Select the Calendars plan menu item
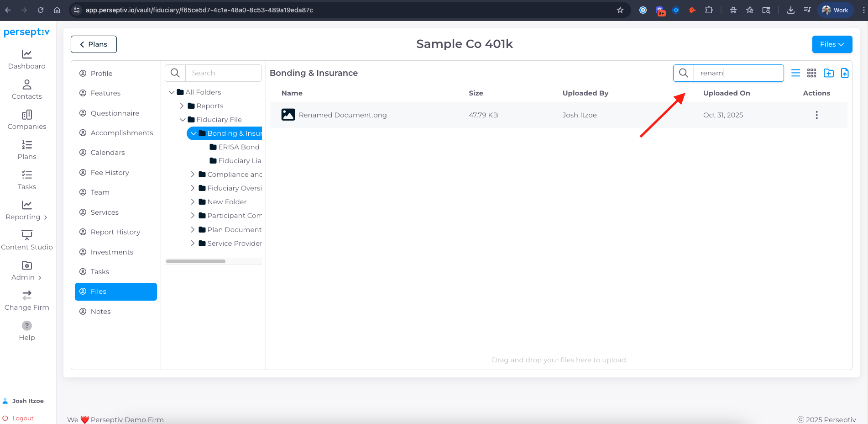This screenshot has height=424, width=868. click(x=116, y=153)
